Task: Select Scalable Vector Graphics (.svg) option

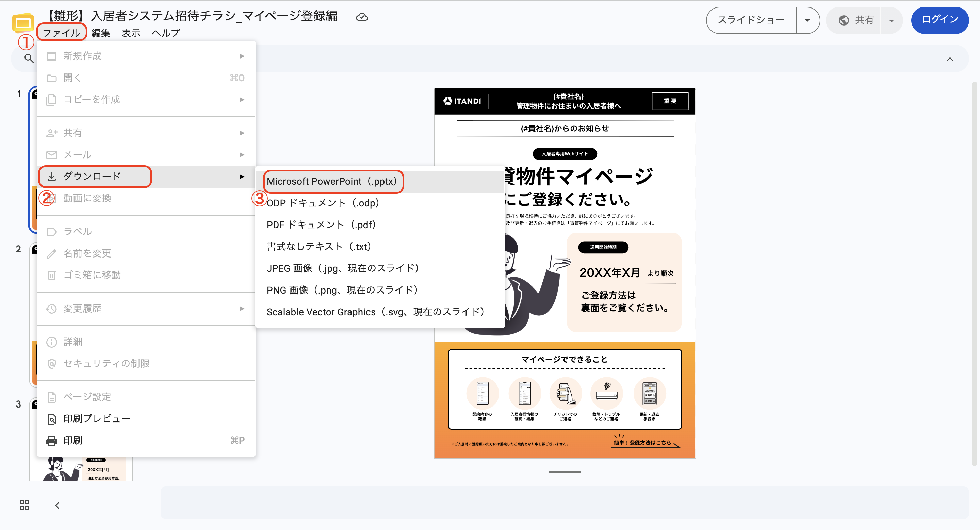Action: coord(380,312)
